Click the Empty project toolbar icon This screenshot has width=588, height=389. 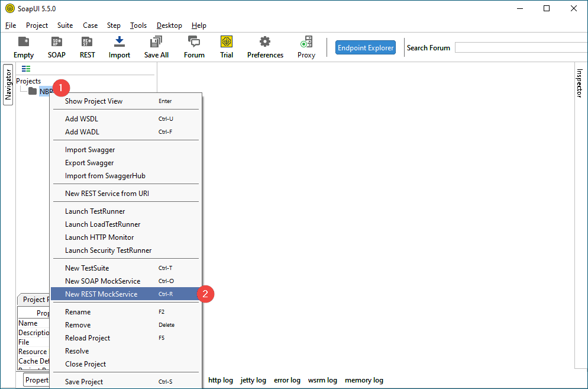[x=23, y=41]
